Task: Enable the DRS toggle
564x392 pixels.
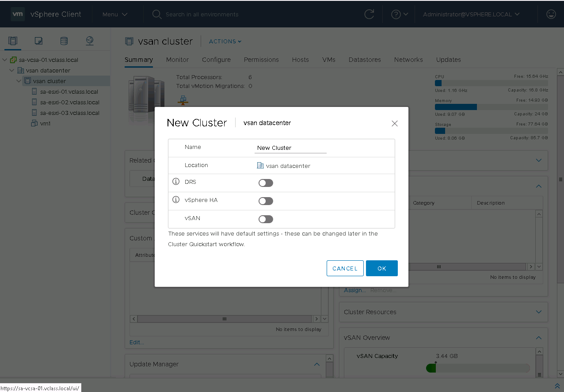Action: click(266, 183)
